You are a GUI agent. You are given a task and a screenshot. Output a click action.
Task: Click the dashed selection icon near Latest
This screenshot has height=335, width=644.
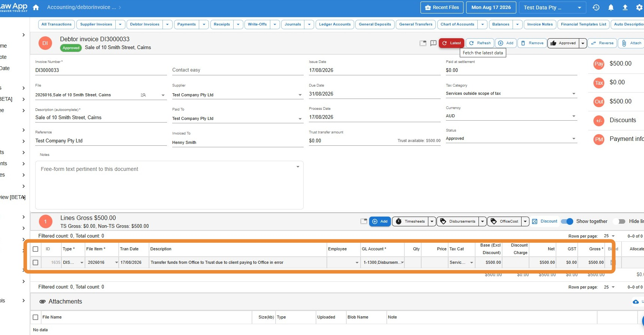tap(423, 43)
